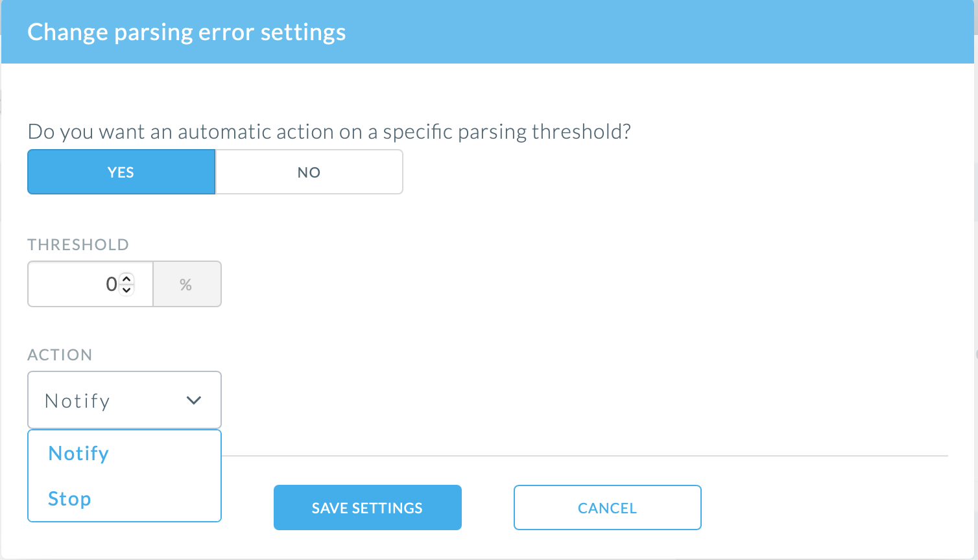The width and height of the screenshot is (978, 560).
Task: Enable automatic action with YES
Action: [x=121, y=172]
